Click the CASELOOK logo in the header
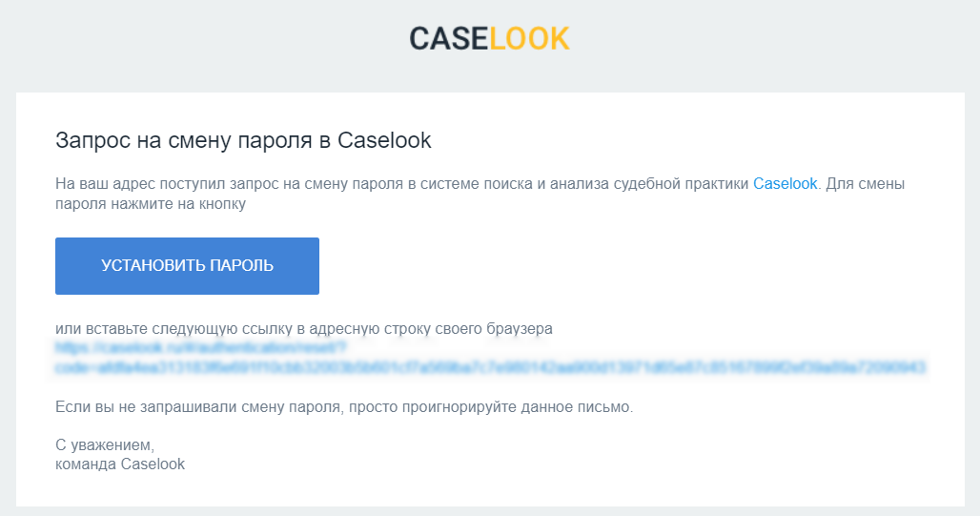The width and height of the screenshot is (980, 516). pos(489,39)
